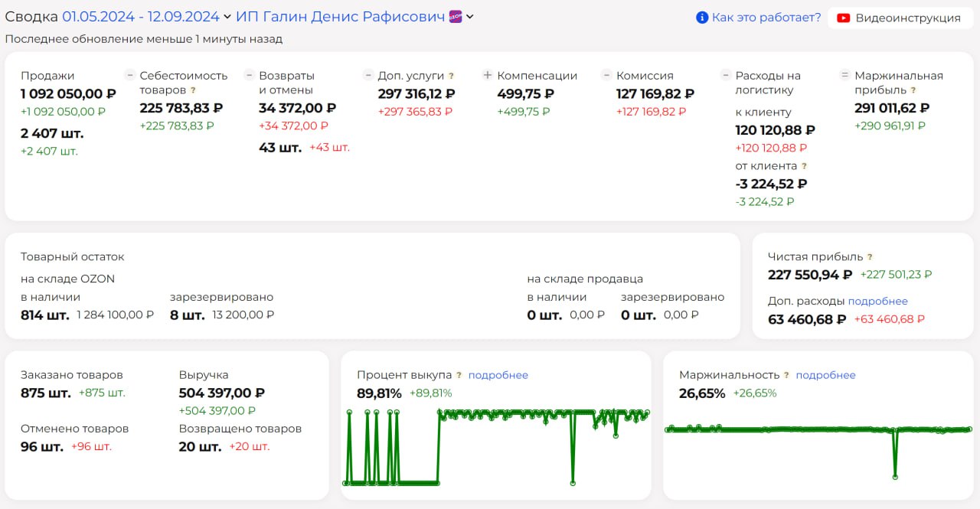Click the purple Ozon marketplace badge
The height and width of the screenshot is (509, 980).
(x=456, y=17)
